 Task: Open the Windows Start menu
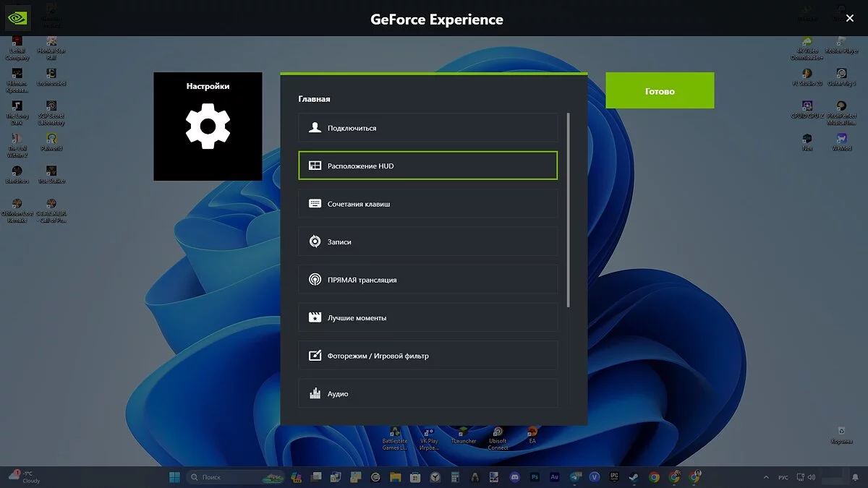pos(174,477)
